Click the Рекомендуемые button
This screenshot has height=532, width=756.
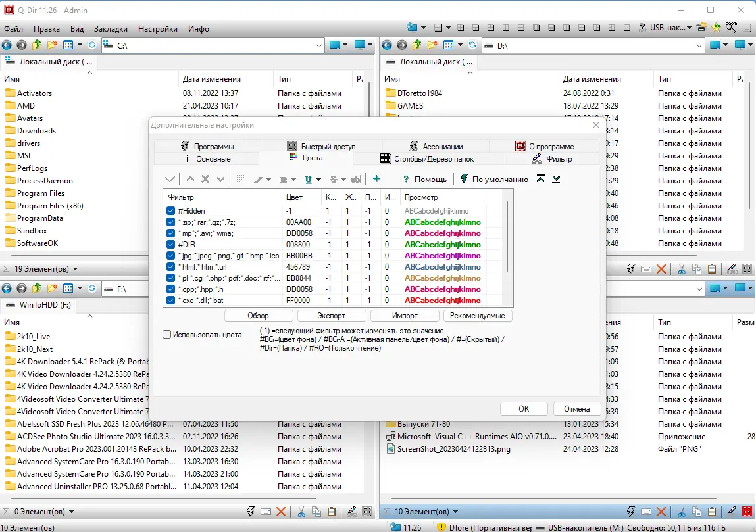(477, 316)
